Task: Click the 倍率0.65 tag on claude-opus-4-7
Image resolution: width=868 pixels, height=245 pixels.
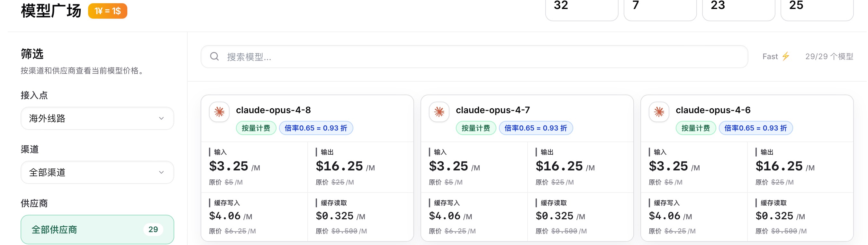Action: point(536,128)
